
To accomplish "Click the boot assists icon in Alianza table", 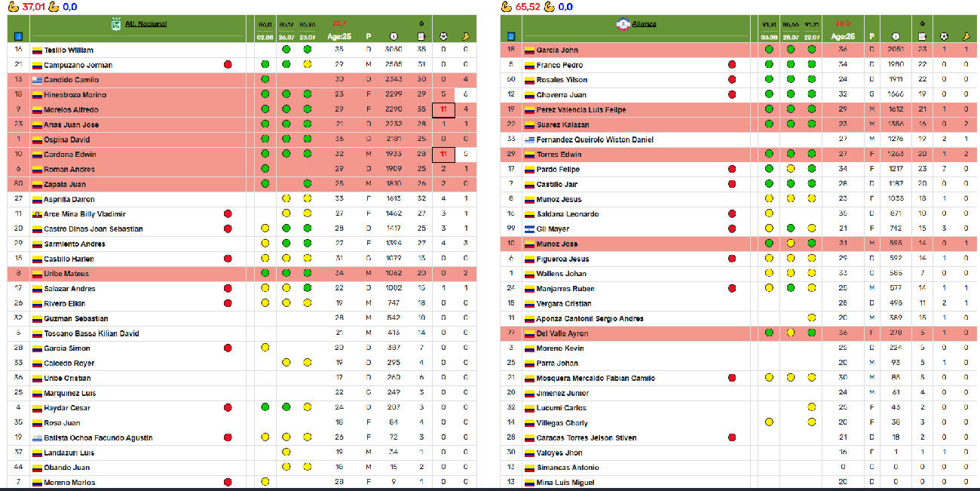I will [x=966, y=36].
